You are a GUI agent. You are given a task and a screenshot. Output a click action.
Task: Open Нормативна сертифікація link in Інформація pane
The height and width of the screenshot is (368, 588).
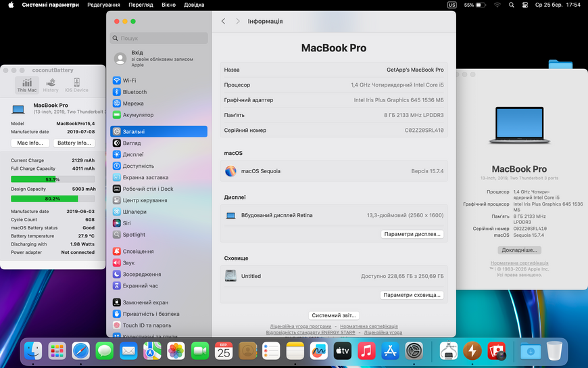pos(369,326)
